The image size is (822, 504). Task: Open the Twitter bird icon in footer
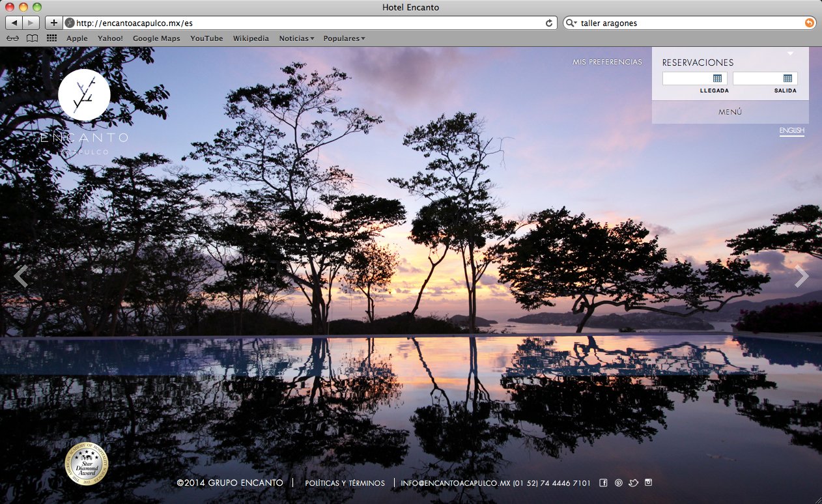coord(633,483)
